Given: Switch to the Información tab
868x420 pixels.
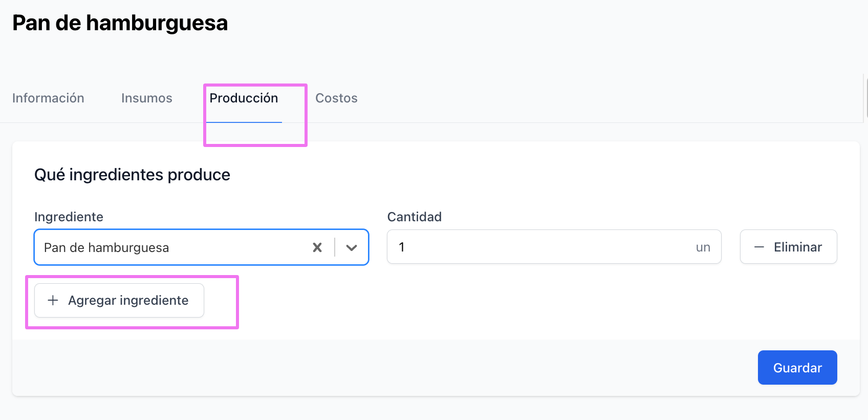Looking at the screenshot, I should [x=48, y=98].
